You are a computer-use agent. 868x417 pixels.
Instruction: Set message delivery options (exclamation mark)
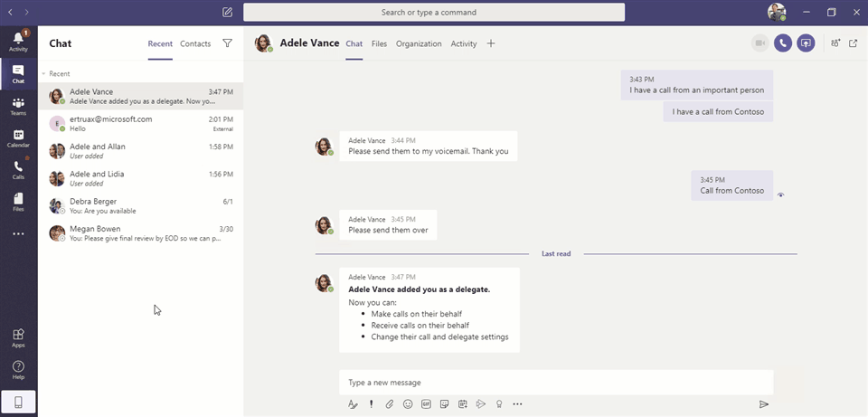pyautogui.click(x=371, y=404)
